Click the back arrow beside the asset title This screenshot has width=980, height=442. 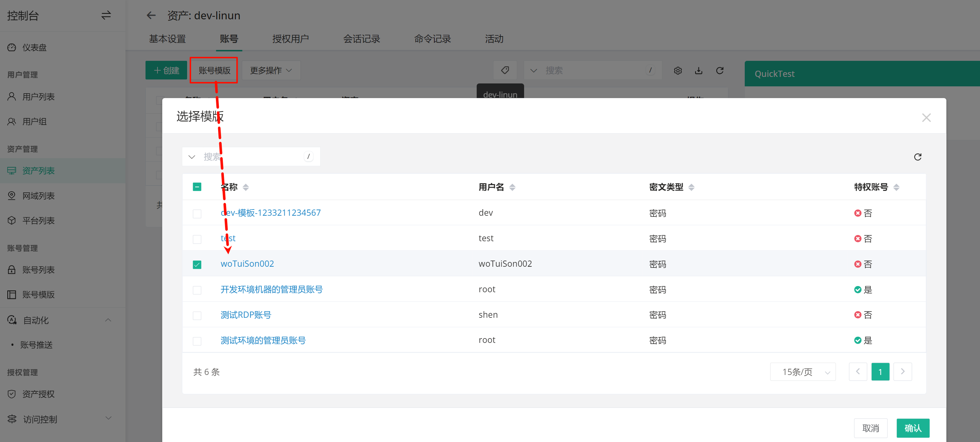tap(151, 15)
